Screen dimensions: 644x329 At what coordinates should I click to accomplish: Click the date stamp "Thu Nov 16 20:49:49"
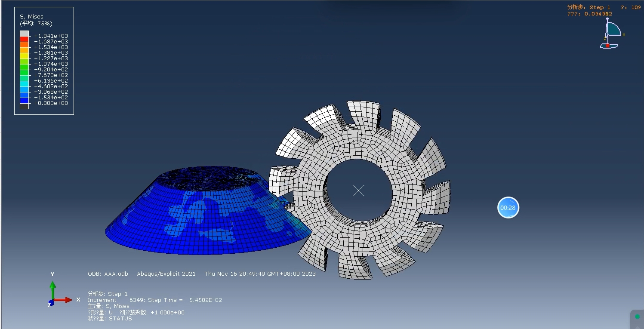pyautogui.click(x=235, y=274)
